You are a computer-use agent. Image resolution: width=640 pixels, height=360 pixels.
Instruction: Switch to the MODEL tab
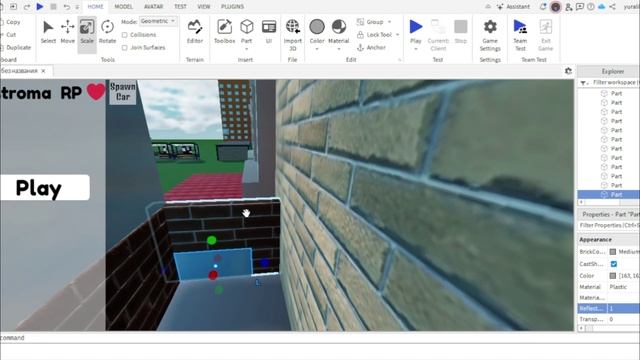pos(123,7)
